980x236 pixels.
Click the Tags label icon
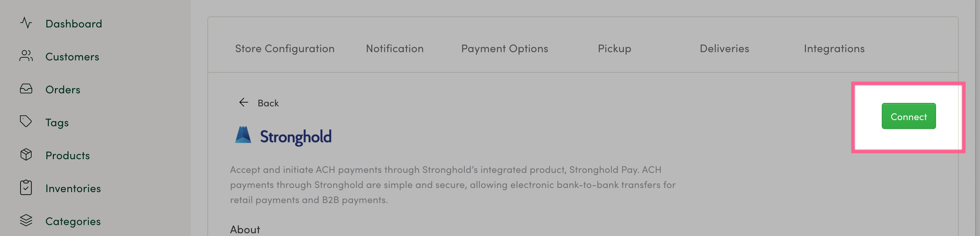[26, 122]
